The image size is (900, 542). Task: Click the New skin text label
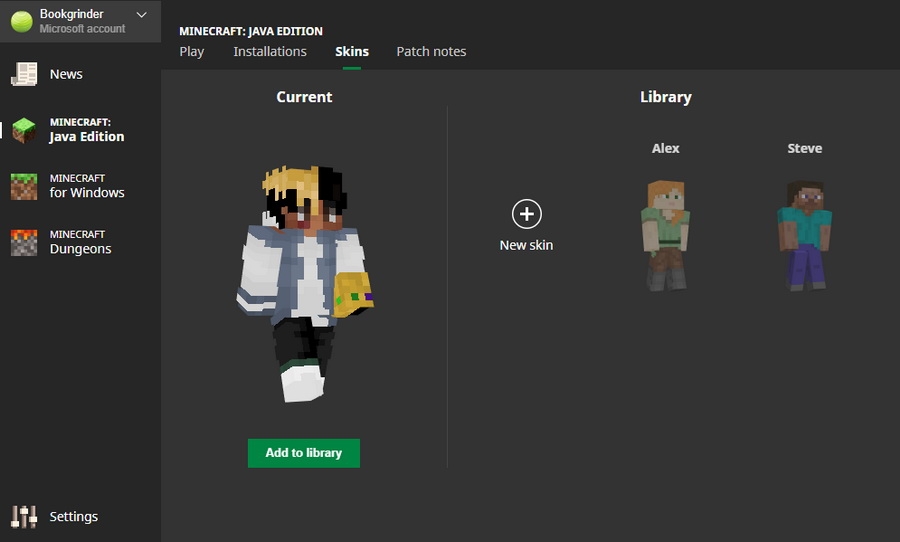click(526, 245)
